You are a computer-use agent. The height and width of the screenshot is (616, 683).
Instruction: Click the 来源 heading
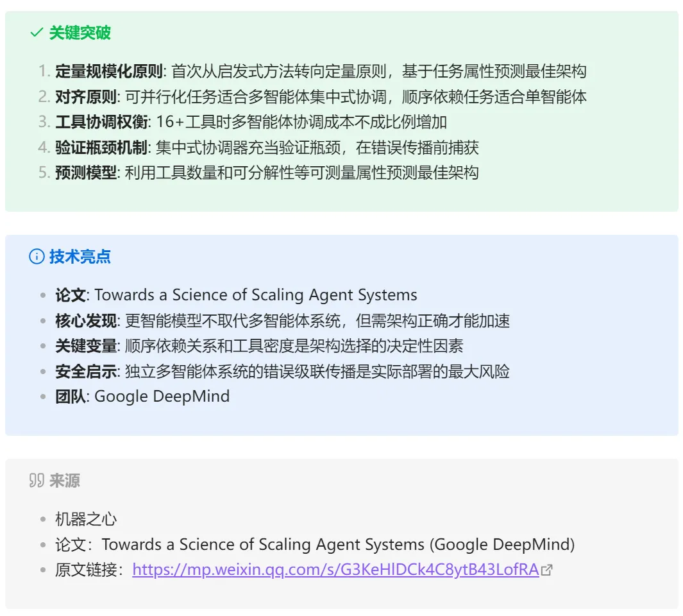click(x=65, y=481)
